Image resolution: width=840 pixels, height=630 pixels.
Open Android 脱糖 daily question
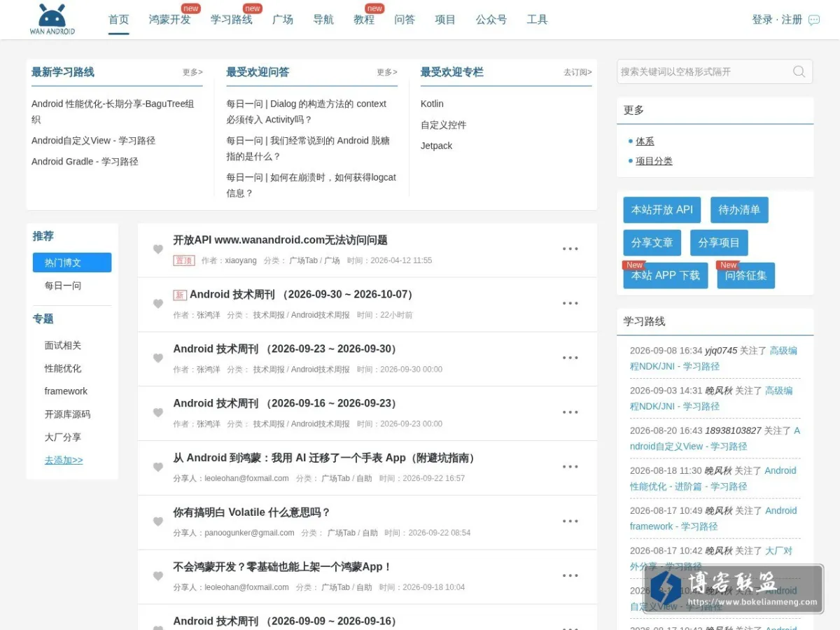pos(308,148)
